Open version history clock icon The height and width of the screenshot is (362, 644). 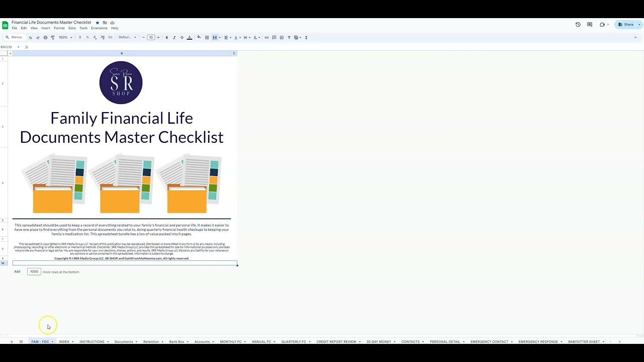point(578,25)
